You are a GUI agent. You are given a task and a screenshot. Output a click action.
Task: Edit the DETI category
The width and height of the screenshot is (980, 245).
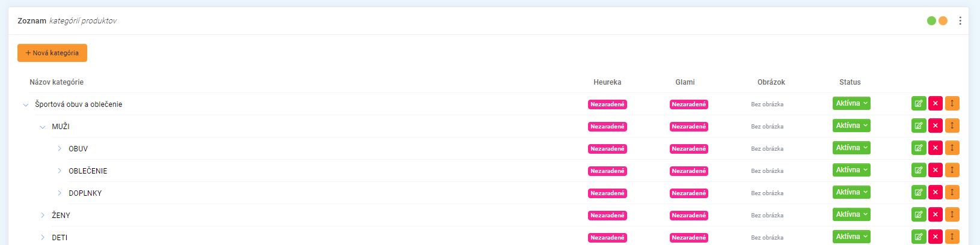918,237
